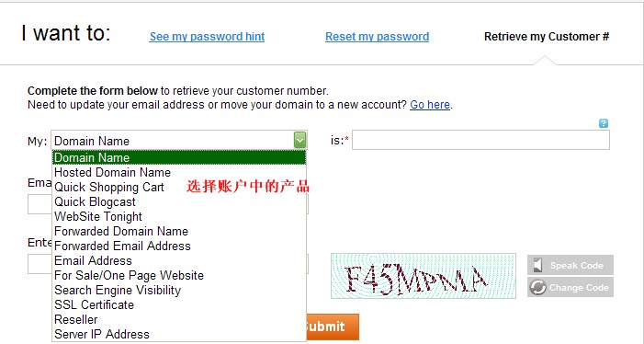Click the green dropdown arrow beside Domain Name

coord(299,140)
